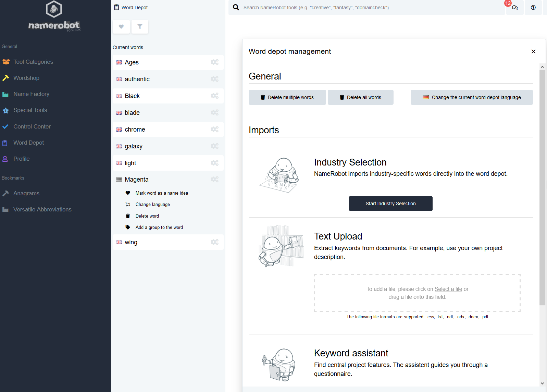Click the NameRobot logo
Viewport: 547px width, 392px height.
pos(54,16)
